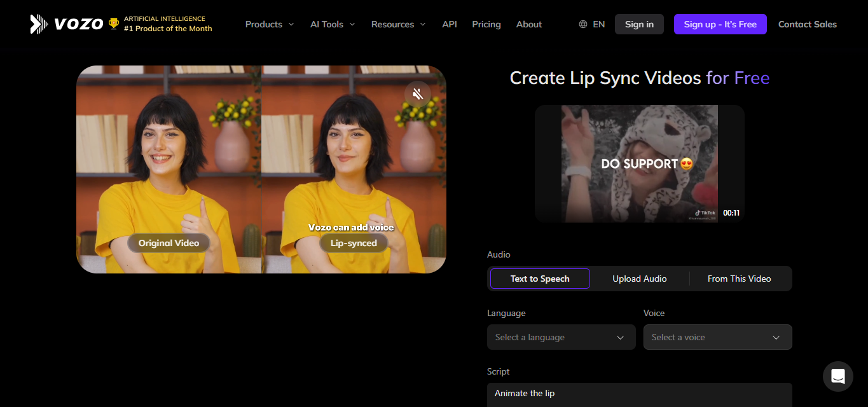The image size is (868, 407).
Task: Expand the AI Tools menu
Action: click(332, 24)
